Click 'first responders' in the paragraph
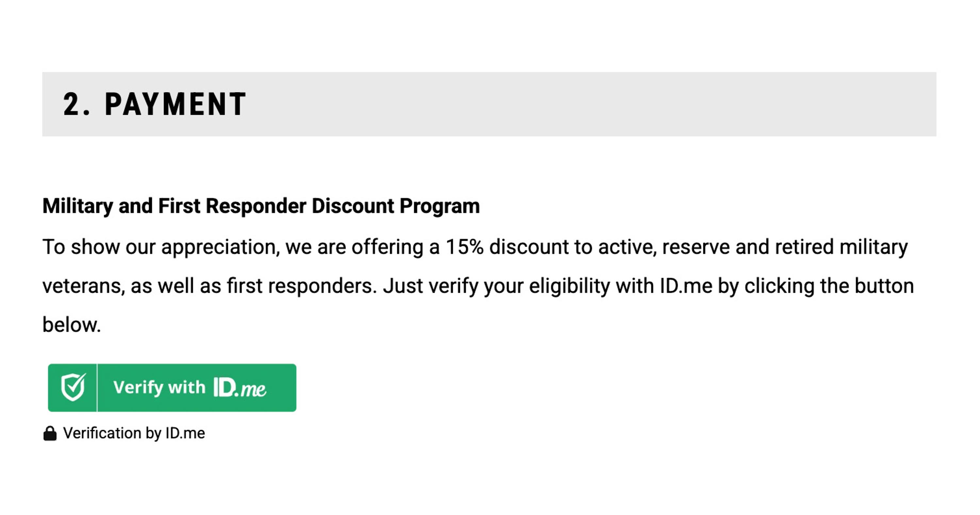 [x=301, y=286]
